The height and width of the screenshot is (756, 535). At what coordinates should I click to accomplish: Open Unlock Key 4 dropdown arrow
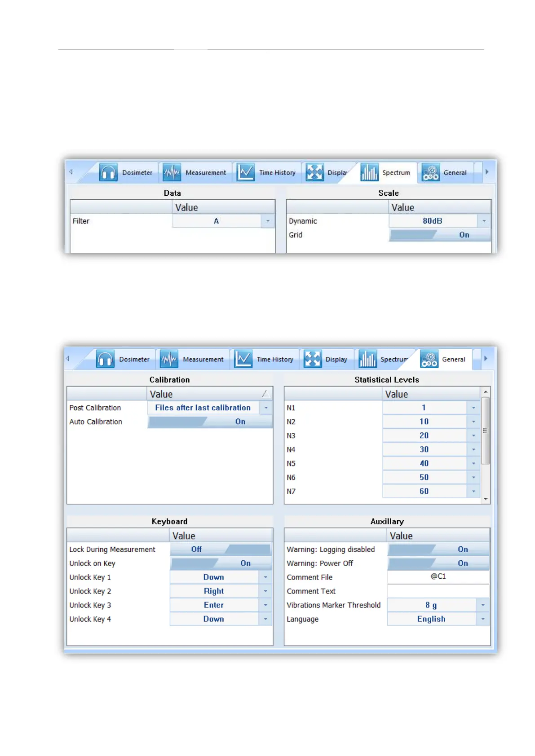point(265,619)
